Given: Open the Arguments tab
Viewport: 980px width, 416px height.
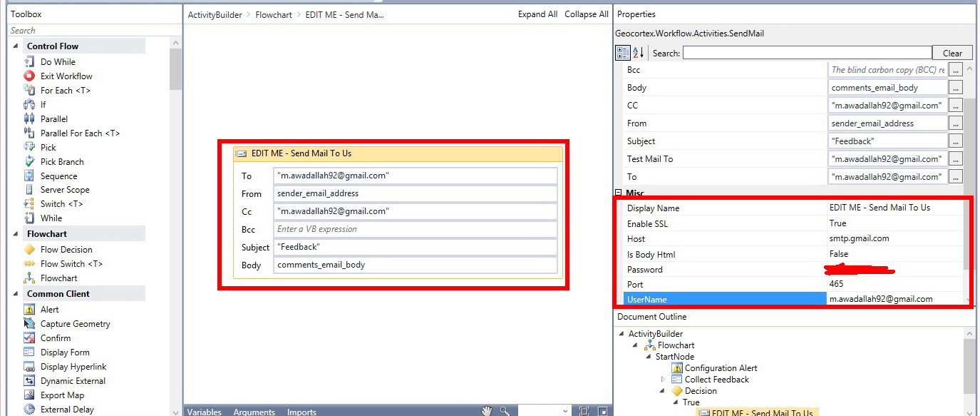Looking at the screenshot, I should pyautogui.click(x=254, y=412).
